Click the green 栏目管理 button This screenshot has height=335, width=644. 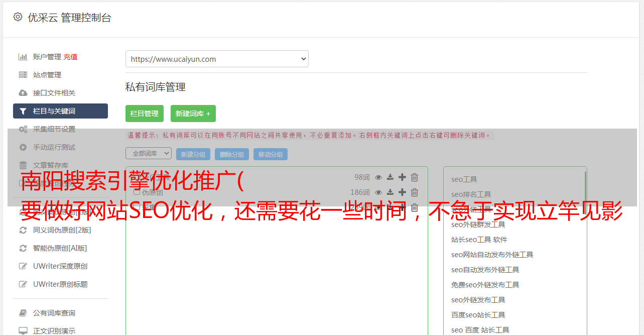[x=145, y=114]
